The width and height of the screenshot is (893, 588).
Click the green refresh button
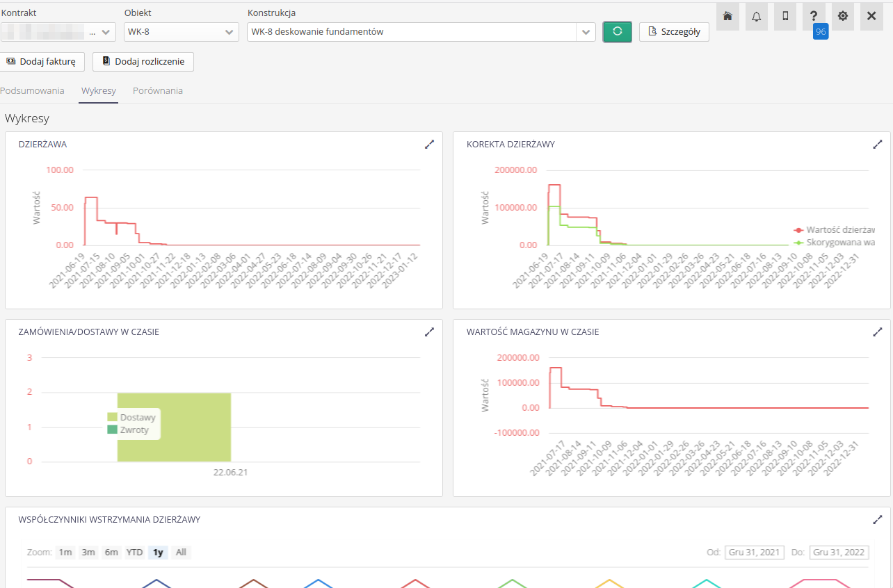coord(617,32)
